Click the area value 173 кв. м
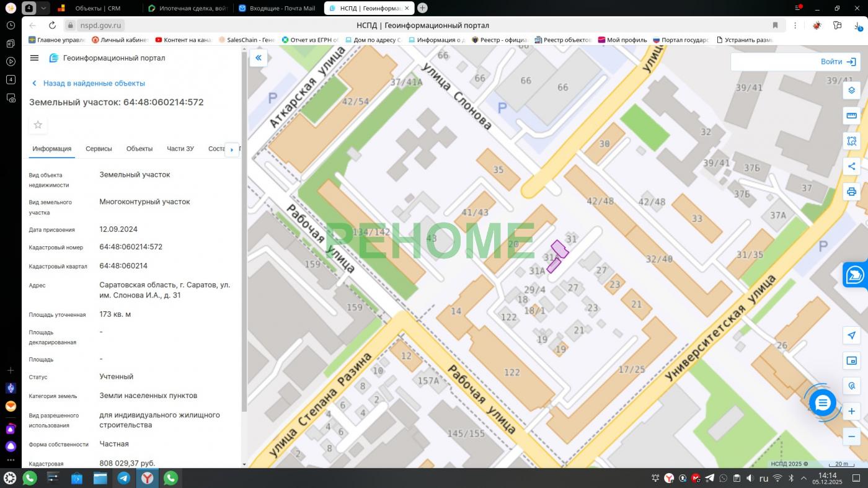 pyautogui.click(x=115, y=314)
